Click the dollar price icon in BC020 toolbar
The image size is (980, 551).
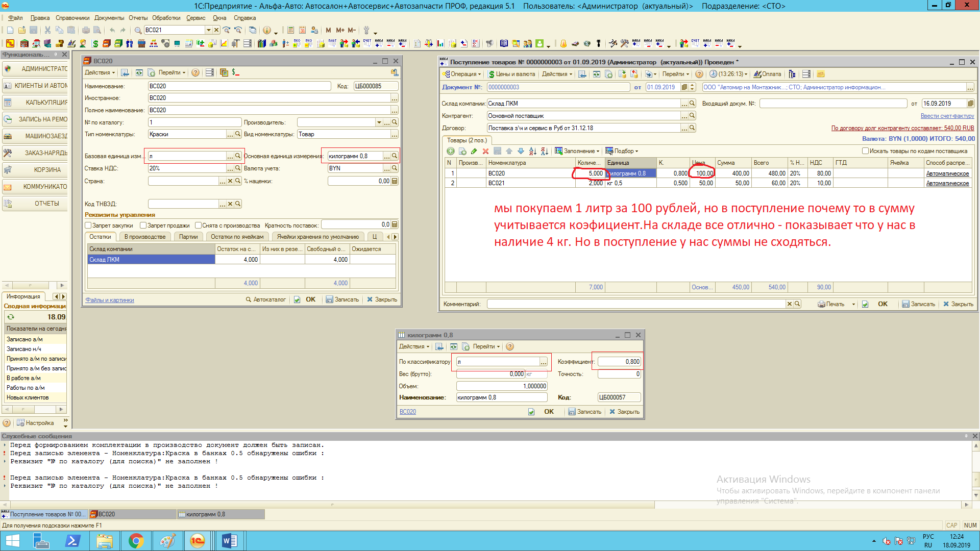[x=235, y=72]
